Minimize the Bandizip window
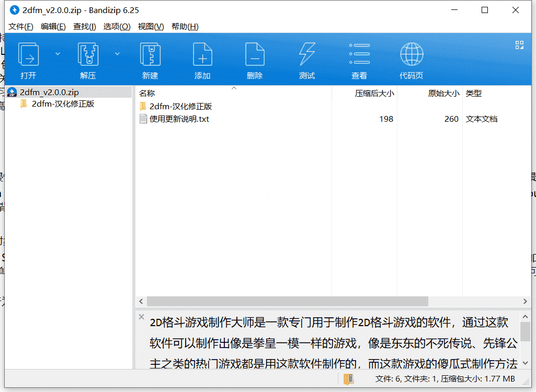Screen dimensions: 536x392 click(454, 10)
